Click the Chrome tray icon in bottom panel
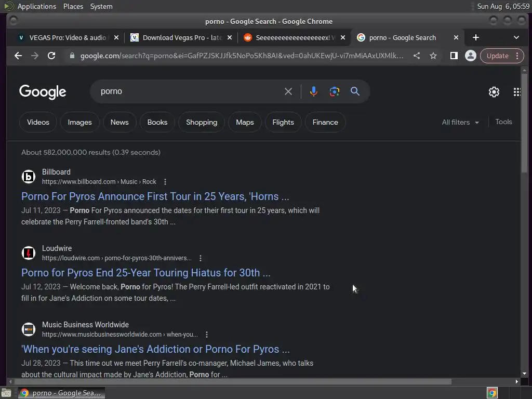The image size is (532, 399). 492,393
